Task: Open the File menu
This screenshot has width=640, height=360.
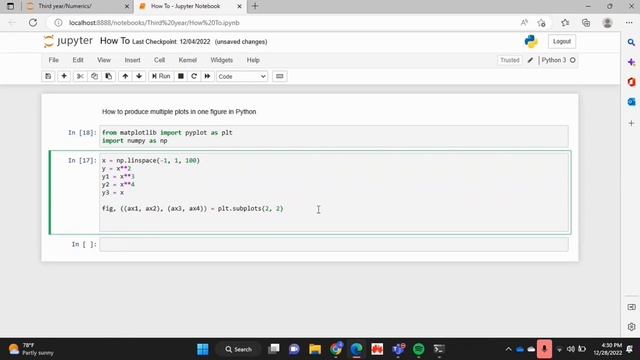Action: (54, 60)
